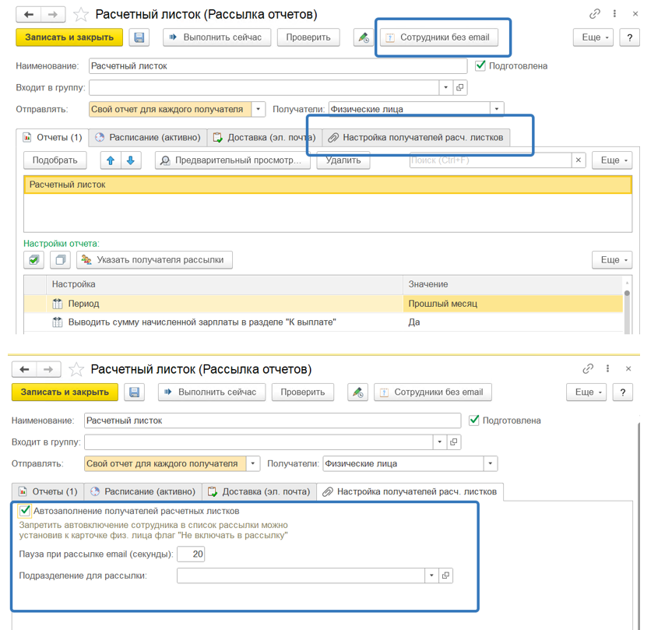
Task: Switch to 'Доставка (эл. почта)' tab in the bottom form
Action: pyautogui.click(x=259, y=491)
